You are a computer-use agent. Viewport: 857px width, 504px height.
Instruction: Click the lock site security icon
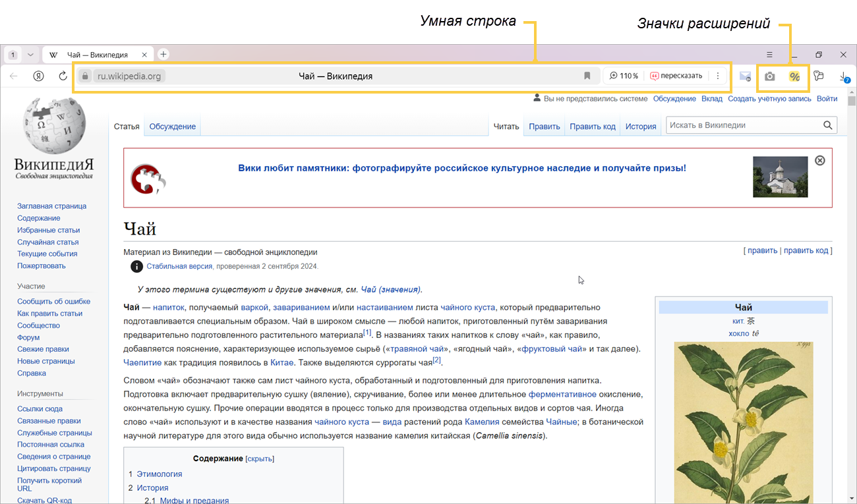coord(84,76)
